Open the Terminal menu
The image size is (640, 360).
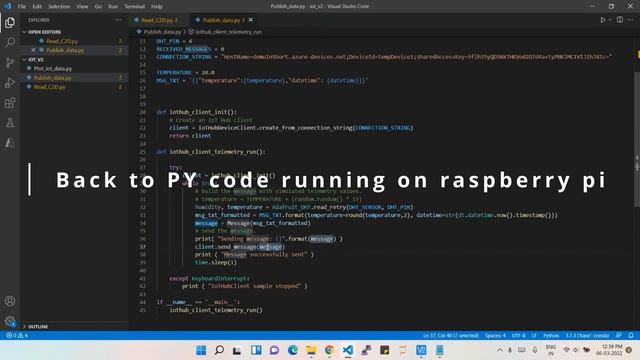coord(135,7)
